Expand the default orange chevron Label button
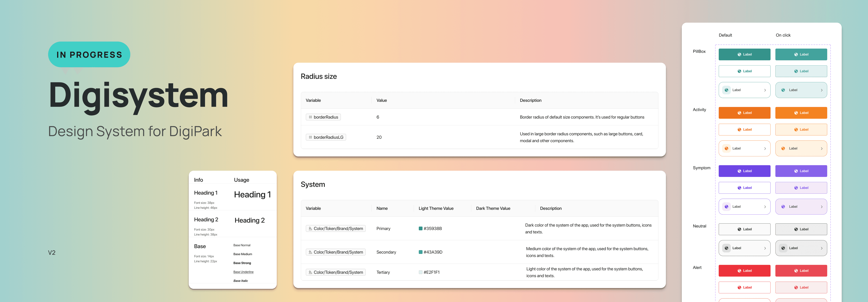The height and width of the screenshot is (302, 868). (765, 148)
